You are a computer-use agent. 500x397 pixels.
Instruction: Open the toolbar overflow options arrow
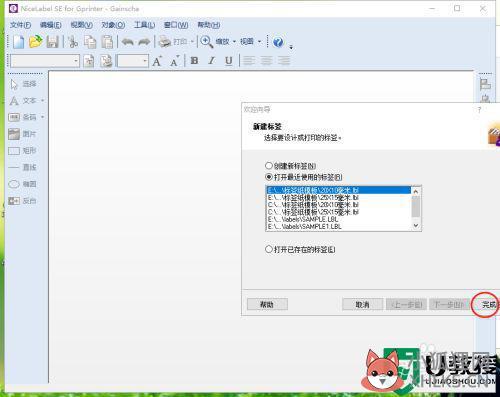pos(291,47)
